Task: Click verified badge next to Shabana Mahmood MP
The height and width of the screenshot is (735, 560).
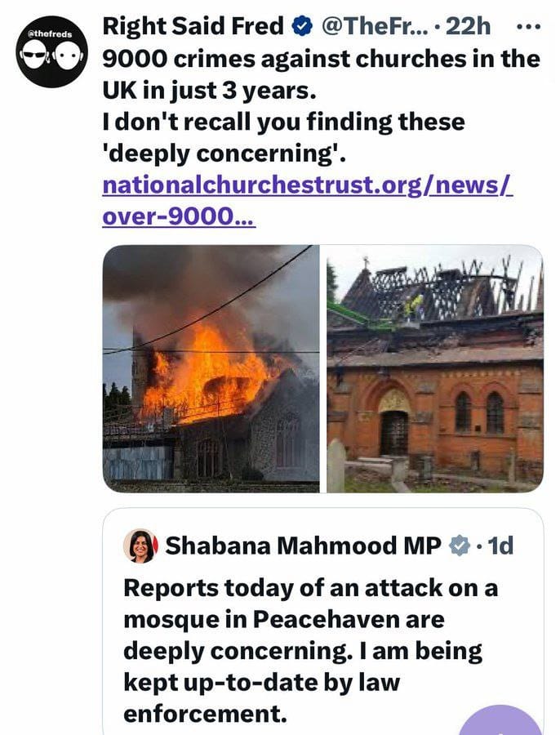Action: point(460,546)
